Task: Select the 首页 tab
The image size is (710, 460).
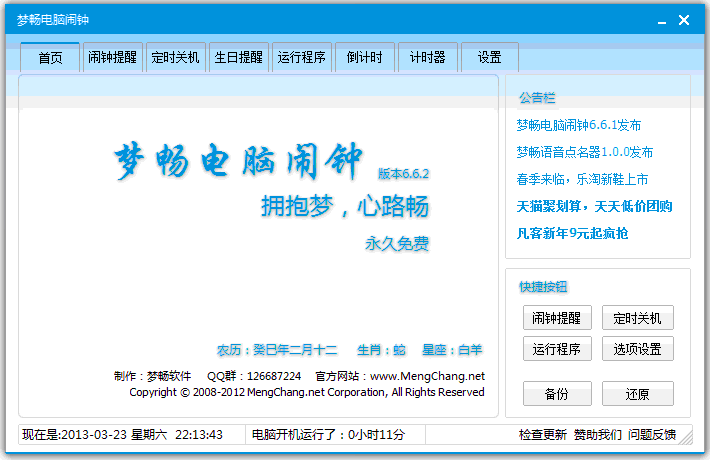Action: click(x=50, y=58)
